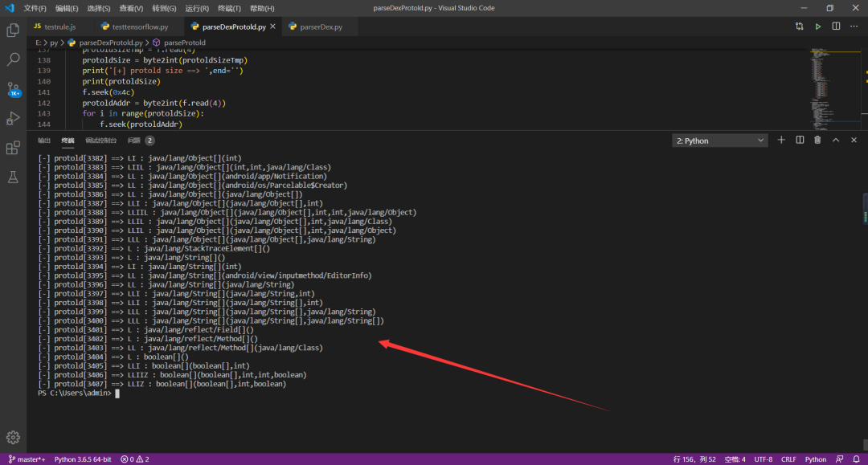The height and width of the screenshot is (465, 868).
Task: Change the CRLF line ending setting
Action: [x=788, y=459]
